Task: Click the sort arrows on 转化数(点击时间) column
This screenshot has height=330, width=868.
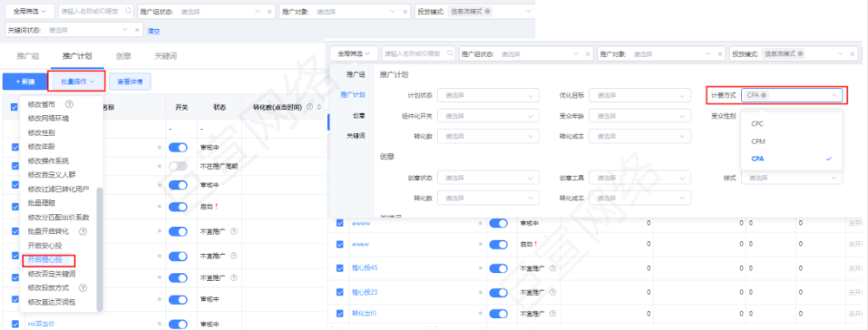Action: click(318, 107)
